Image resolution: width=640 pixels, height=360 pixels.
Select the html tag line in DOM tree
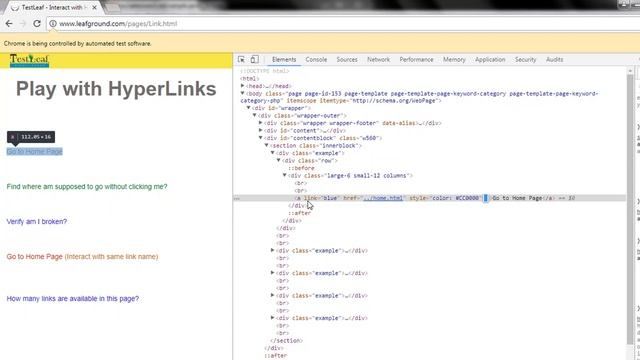[x=249, y=78]
